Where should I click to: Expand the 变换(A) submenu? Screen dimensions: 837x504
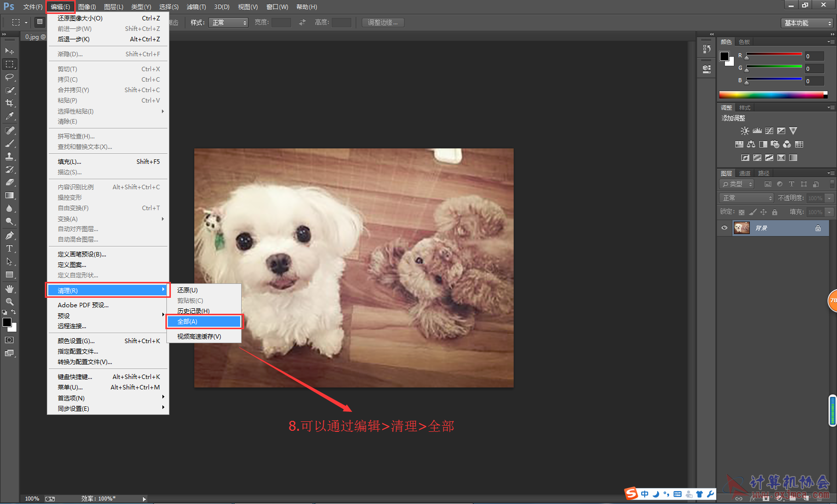[x=108, y=219]
